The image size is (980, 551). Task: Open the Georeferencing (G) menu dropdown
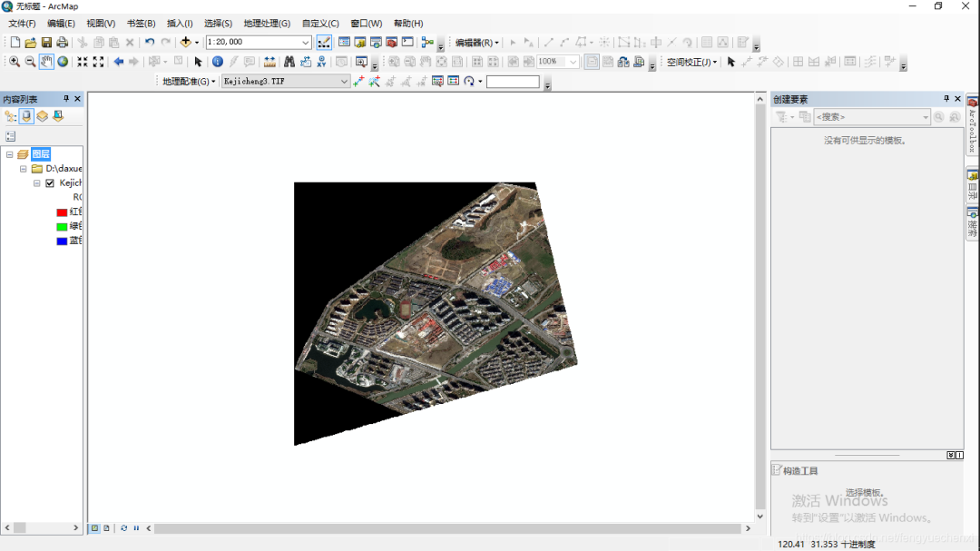[x=189, y=82]
